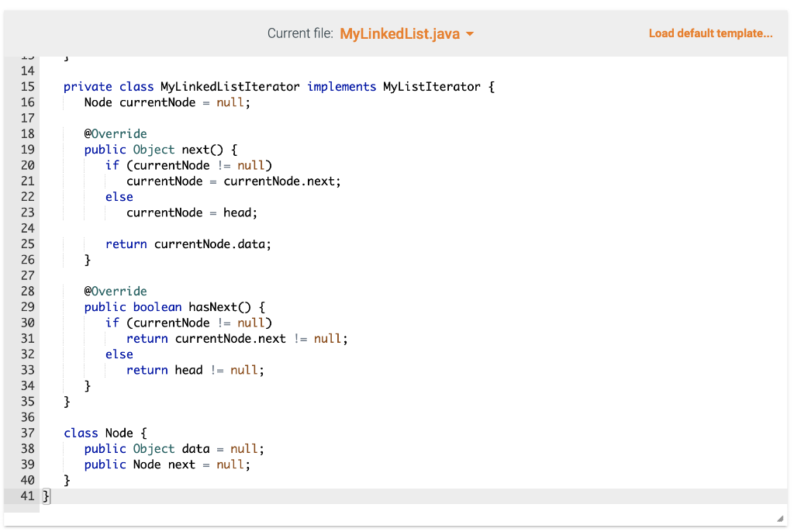Viewport: 794px width, 532px height.
Task: Place cursor on the @Override annotation at line 18
Action: coord(116,133)
